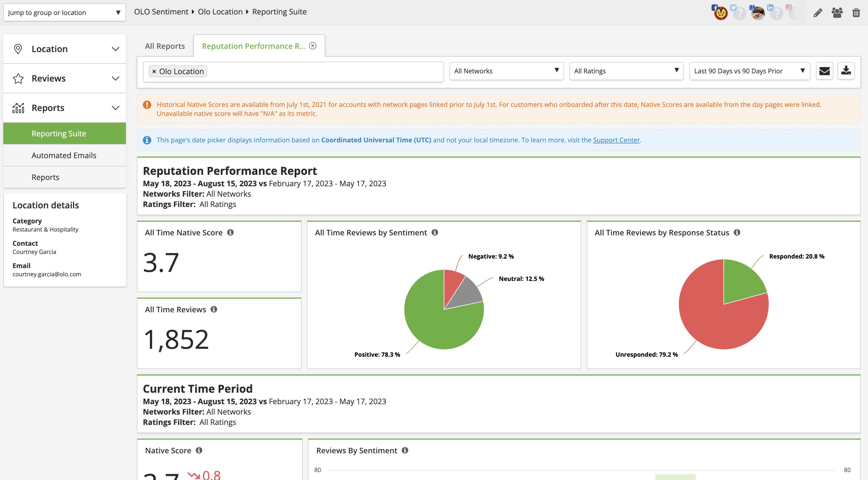Show info for All Time Reviews

point(214,310)
